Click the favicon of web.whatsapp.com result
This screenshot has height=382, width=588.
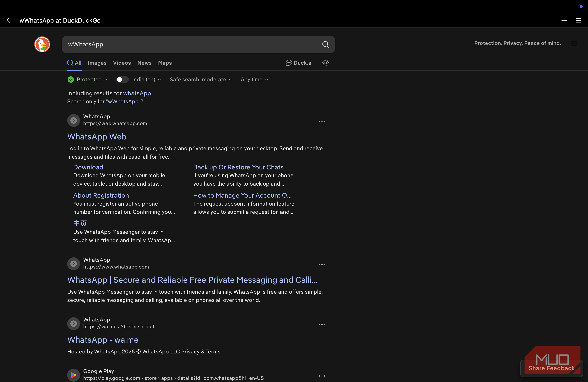(74, 120)
